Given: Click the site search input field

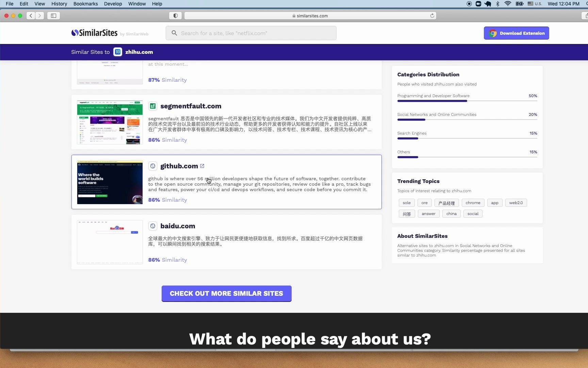Looking at the screenshot, I should tap(251, 33).
